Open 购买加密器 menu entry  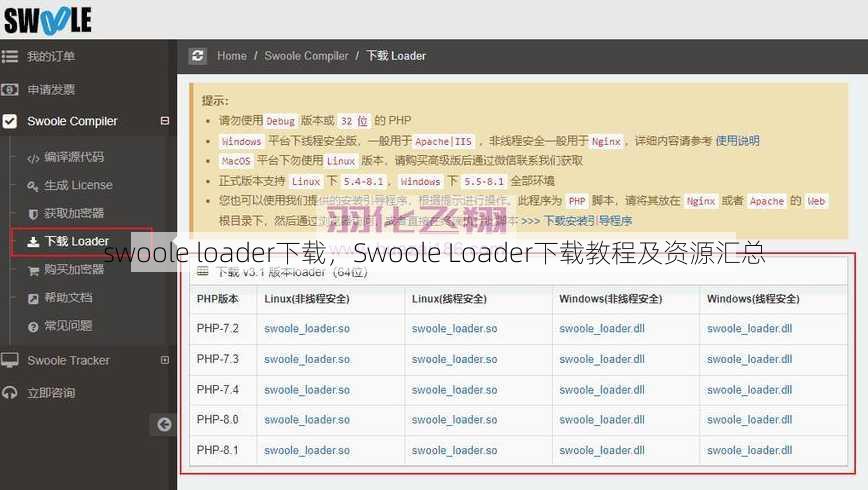tap(74, 270)
